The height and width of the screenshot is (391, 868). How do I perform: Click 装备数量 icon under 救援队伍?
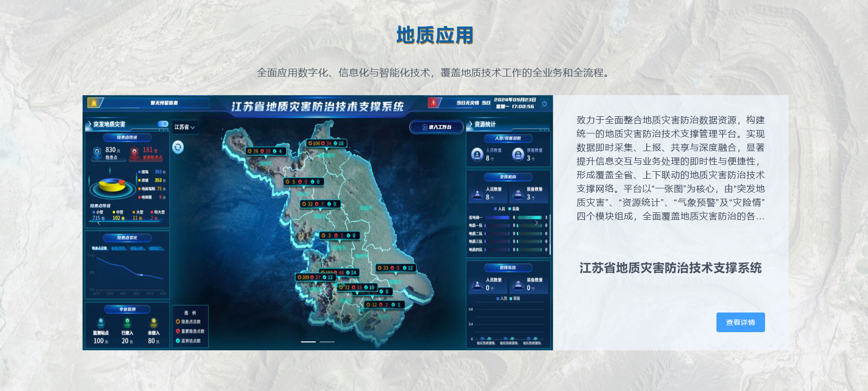(518, 285)
